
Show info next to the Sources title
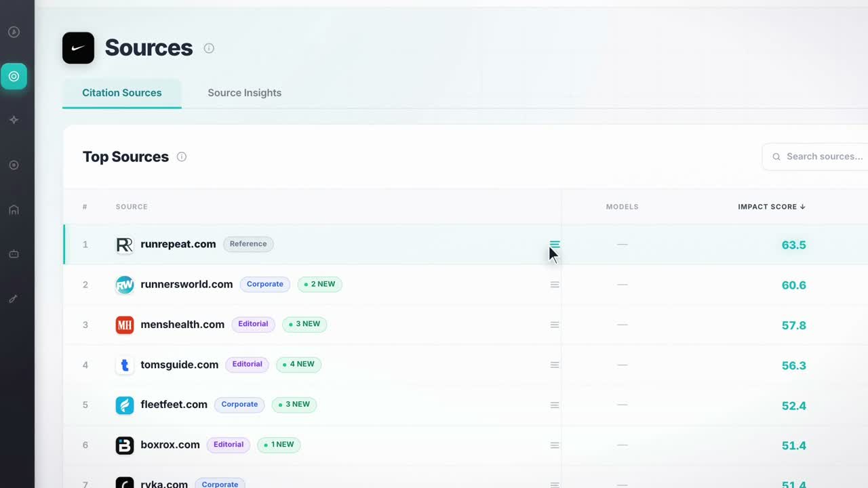(209, 48)
